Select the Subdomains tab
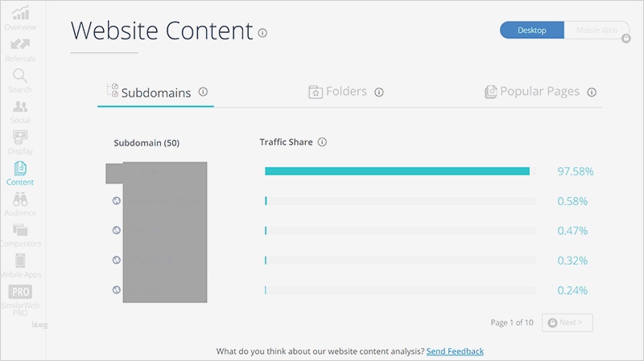The image size is (644, 361). (155, 92)
